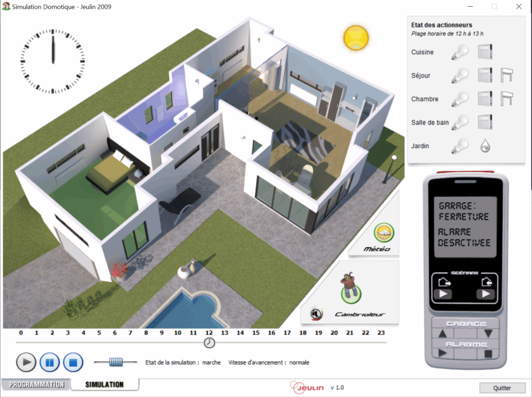Screen dimensions: 532x397
Task: Click the Séjour roller shutter icon
Action: point(507,76)
